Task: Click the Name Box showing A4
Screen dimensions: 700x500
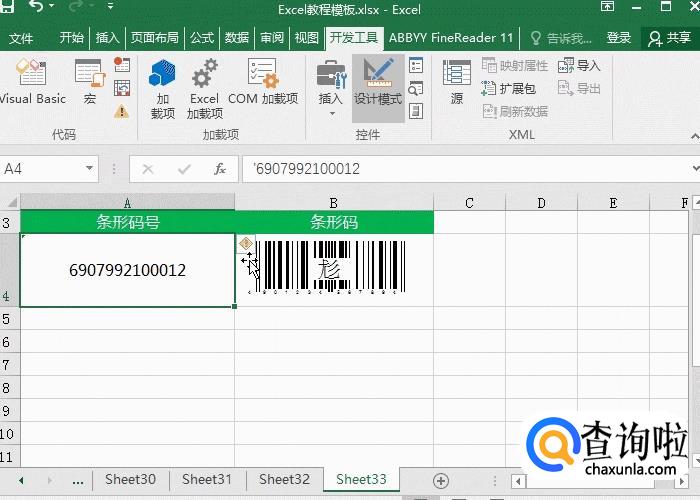Action: point(42,169)
